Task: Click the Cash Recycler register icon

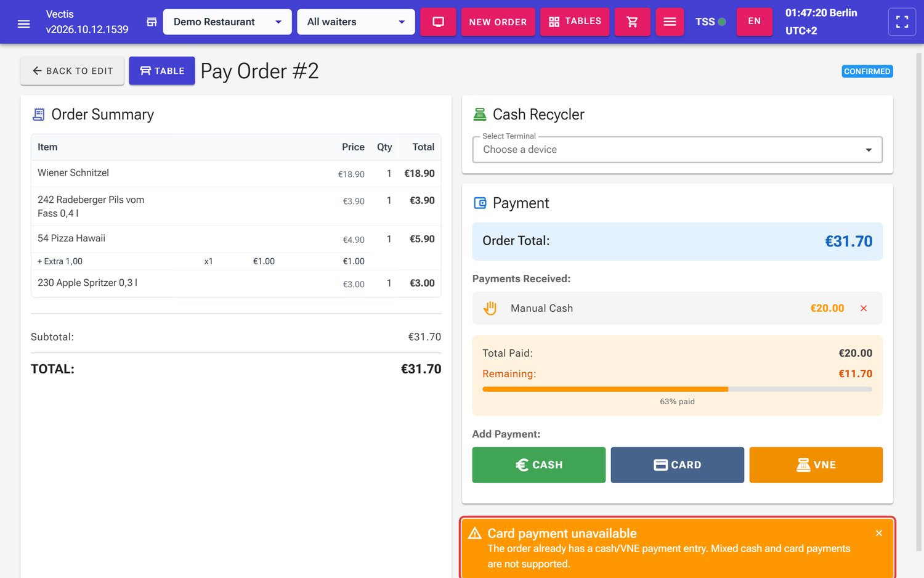Action: pos(479,114)
